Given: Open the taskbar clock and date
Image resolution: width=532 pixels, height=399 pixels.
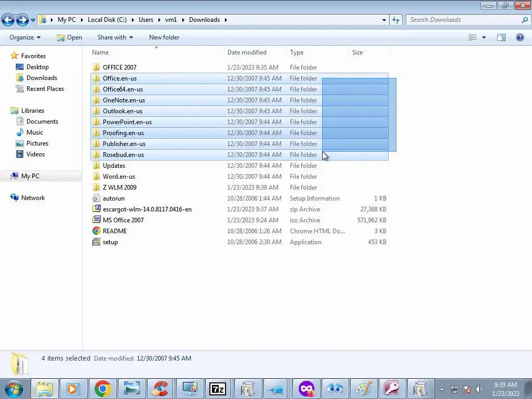Looking at the screenshot, I should coord(506,389).
